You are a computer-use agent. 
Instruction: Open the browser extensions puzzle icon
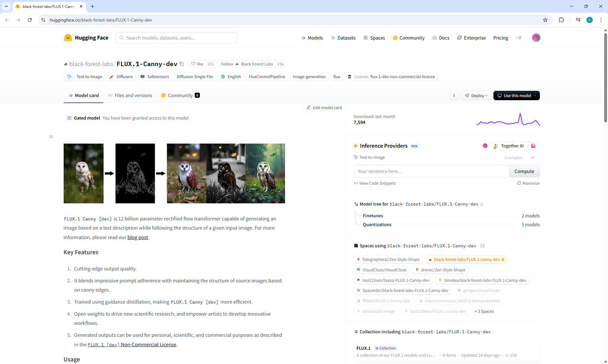pyautogui.click(x=561, y=20)
